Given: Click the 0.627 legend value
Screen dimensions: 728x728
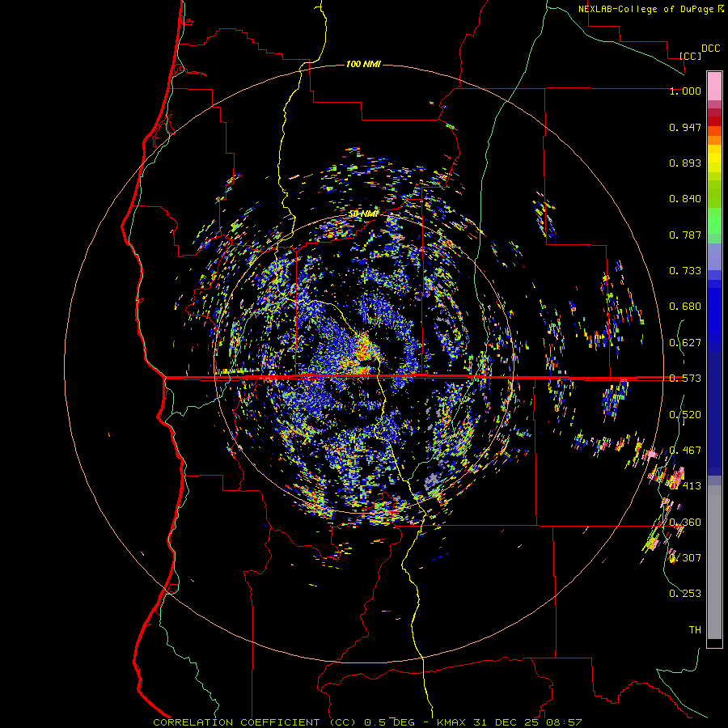Looking at the screenshot, I should tap(685, 343).
